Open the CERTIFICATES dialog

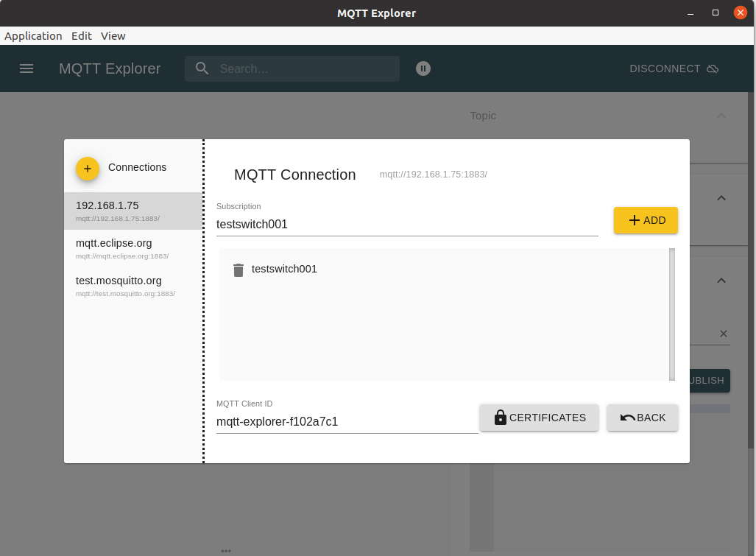pyautogui.click(x=539, y=418)
